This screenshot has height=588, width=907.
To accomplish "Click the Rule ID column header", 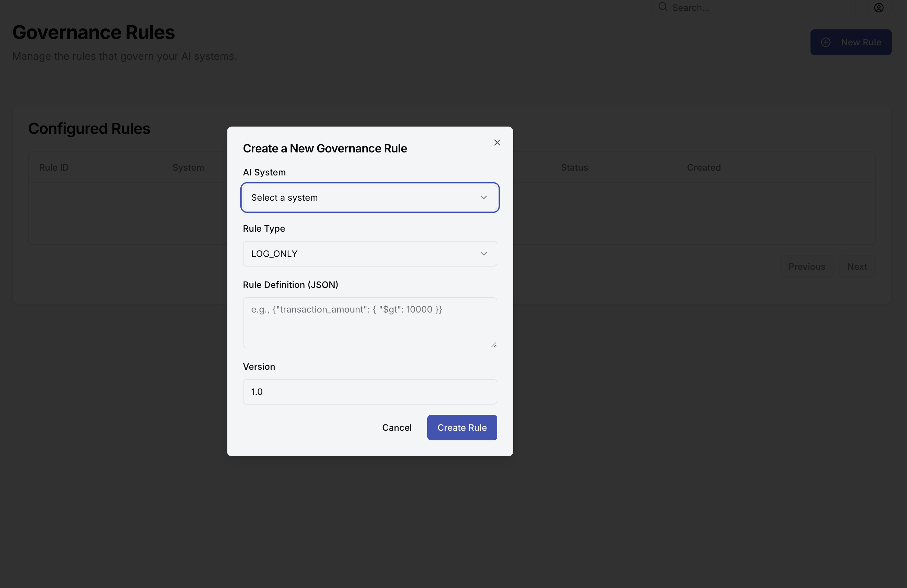I will pyautogui.click(x=54, y=168).
